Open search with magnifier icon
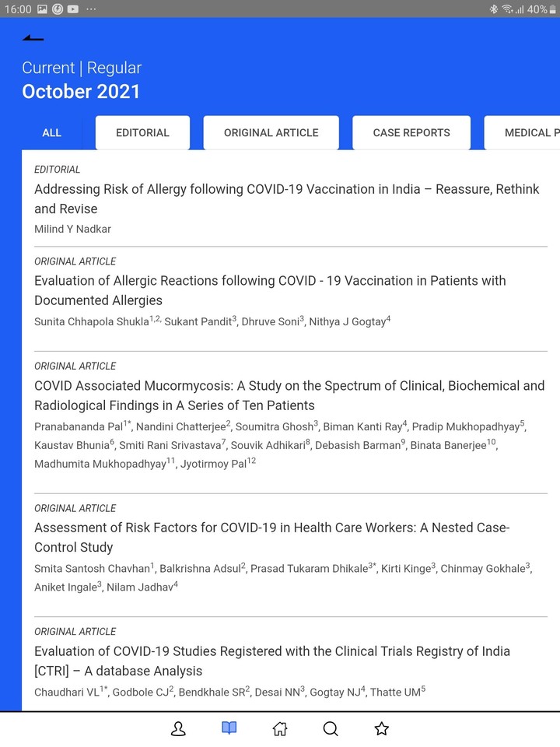Image resolution: width=560 pixels, height=747 pixels. tap(331, 729)
